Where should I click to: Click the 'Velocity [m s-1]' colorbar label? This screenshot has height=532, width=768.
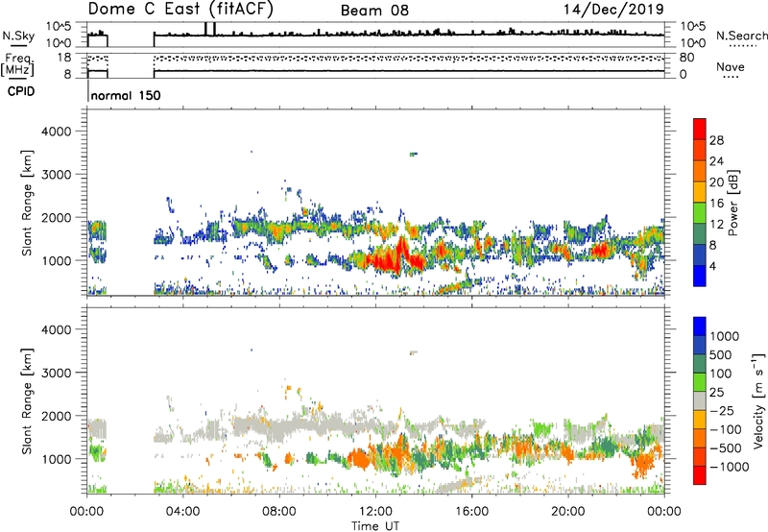(758, 400)
